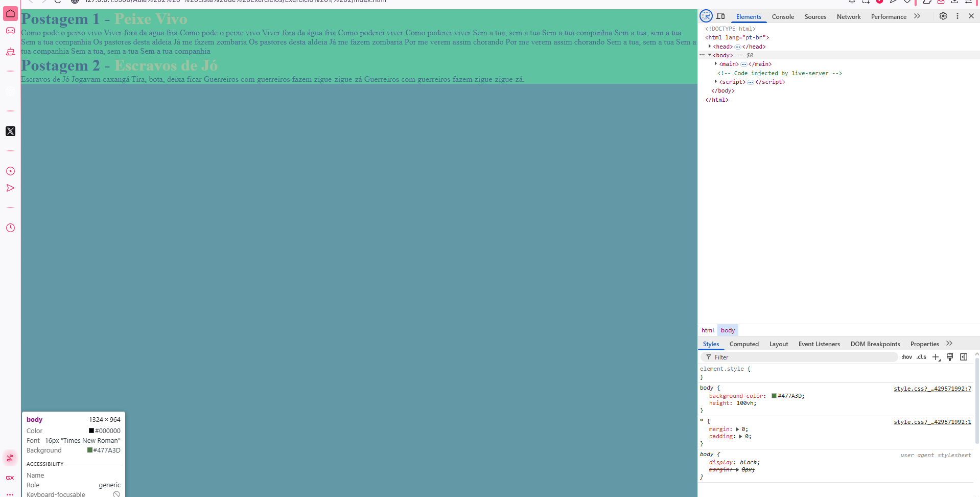The height and width of the screenshot is (497, 980).
Task: Open the X (Twitter) sidebar icon
Action: [x=10, y=131]
